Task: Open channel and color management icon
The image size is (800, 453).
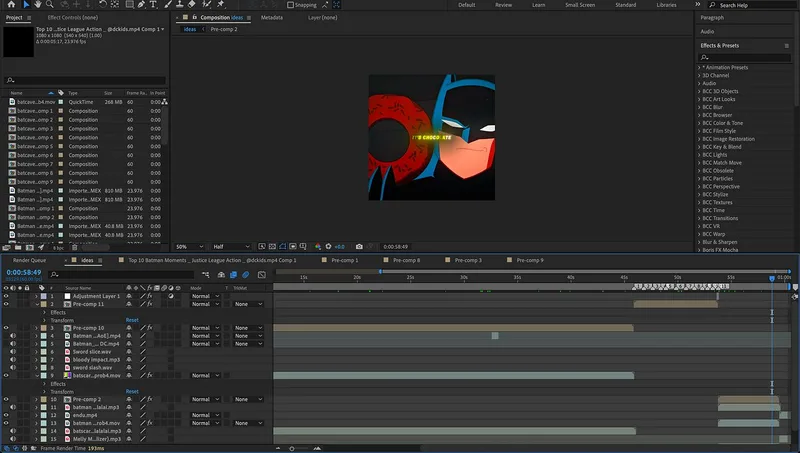Action: coord(318,246)
